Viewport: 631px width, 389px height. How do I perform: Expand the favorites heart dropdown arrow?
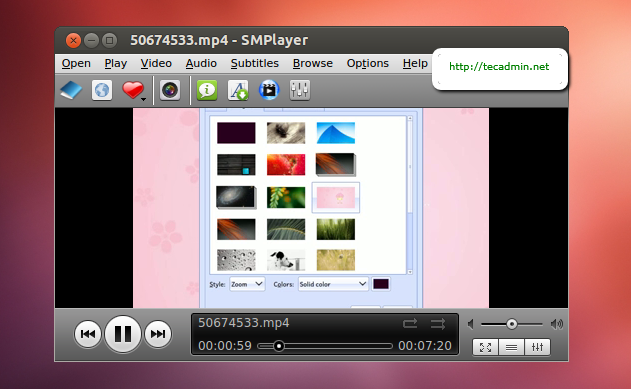143,99
